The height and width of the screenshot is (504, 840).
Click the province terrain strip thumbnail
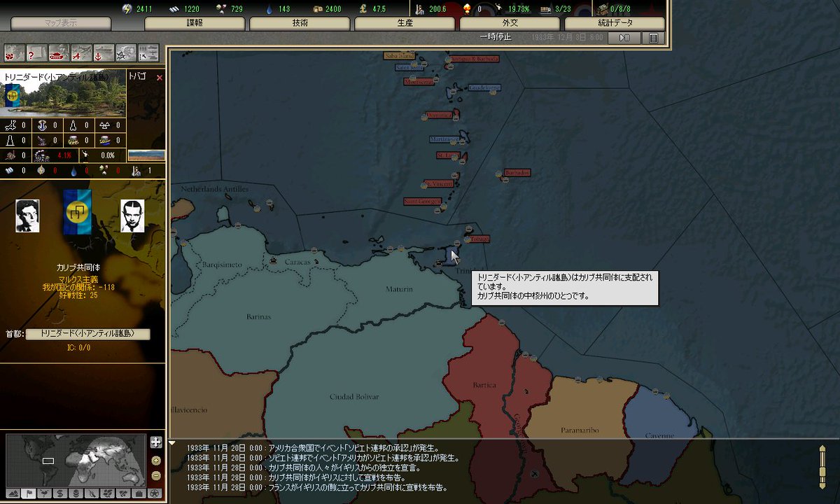coord(147,155)
